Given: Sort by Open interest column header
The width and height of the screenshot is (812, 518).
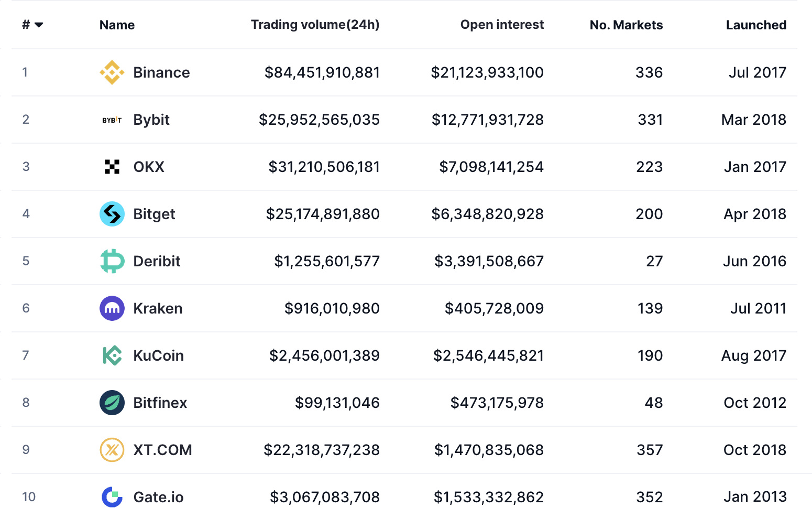Looking at the screenshot, I should (x=502, y=25).
